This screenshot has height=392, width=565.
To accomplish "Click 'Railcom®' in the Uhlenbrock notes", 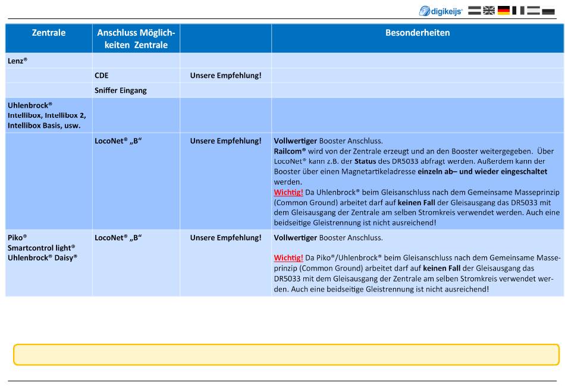I will pos(290,151).
